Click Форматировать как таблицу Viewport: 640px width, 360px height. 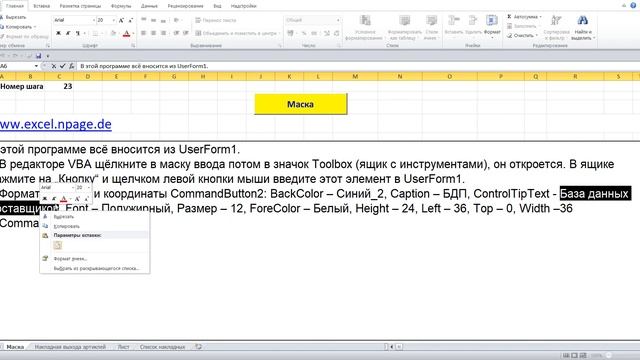404,20
